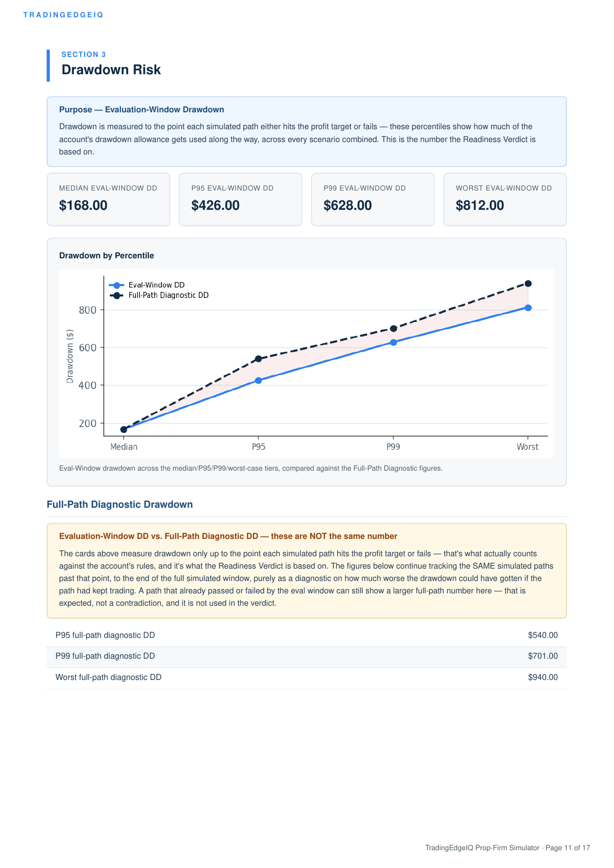The image size is (614, 868).
Task: Click the blue Worst data point on chart
Action: point(528,308)
